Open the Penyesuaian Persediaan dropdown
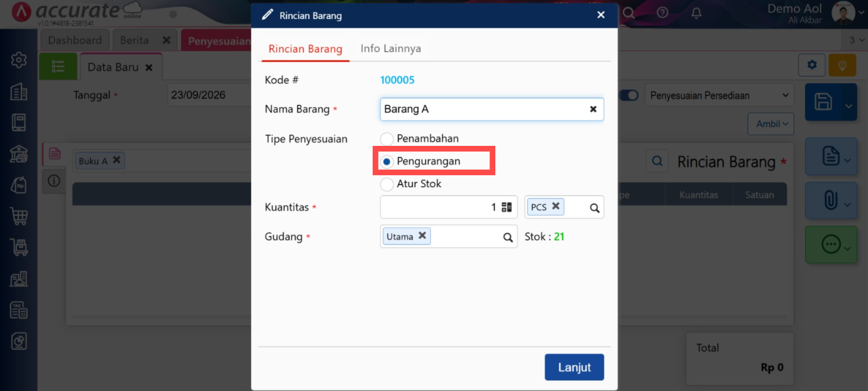This screenshot has width=868, height=391. tap(719, 95)
